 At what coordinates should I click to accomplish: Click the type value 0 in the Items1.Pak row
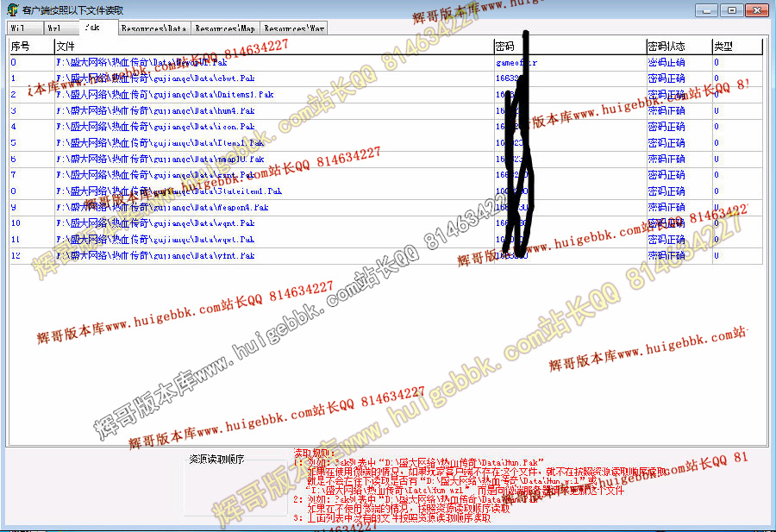click(x=717, y=142)
